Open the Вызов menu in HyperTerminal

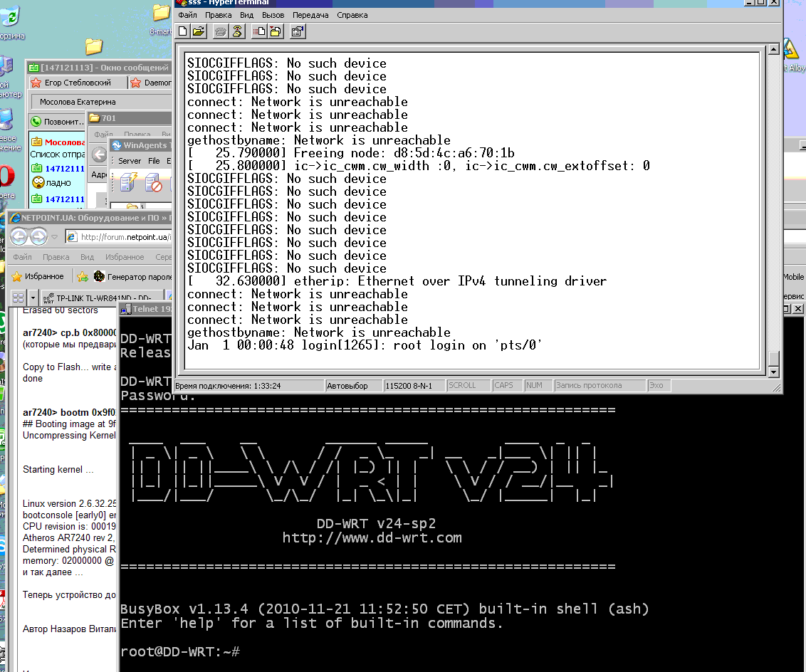pos(273,15)
